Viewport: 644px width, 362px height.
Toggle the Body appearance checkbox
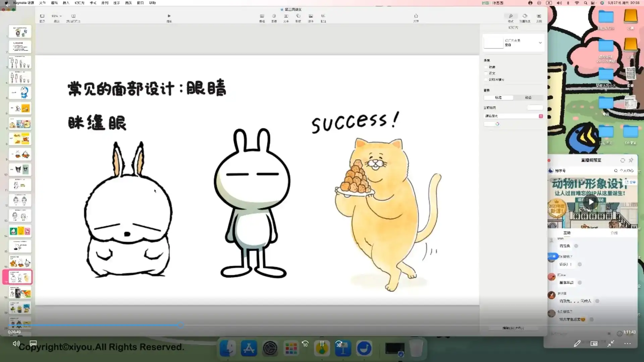[486, 73]
